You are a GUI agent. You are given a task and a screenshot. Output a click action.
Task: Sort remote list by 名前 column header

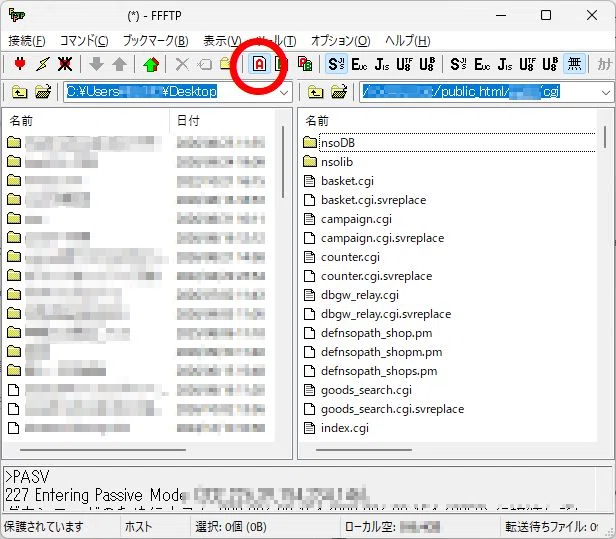(448, 121)
